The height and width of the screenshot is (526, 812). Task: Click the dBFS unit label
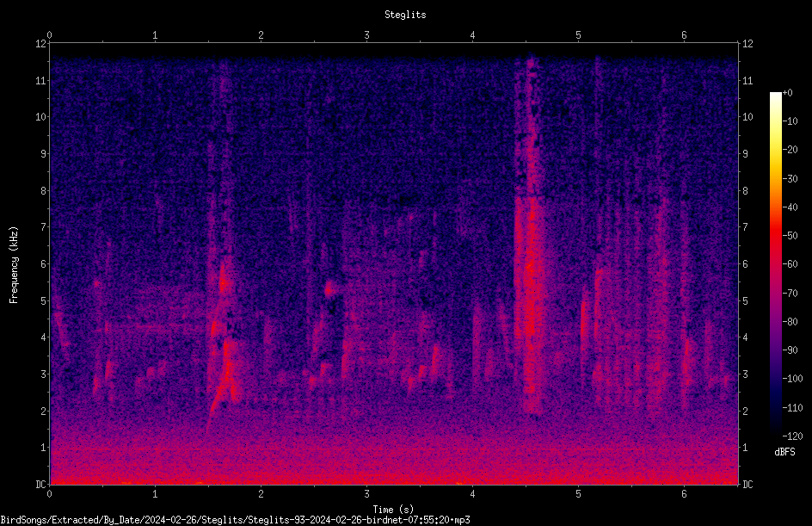click(784, 452)
